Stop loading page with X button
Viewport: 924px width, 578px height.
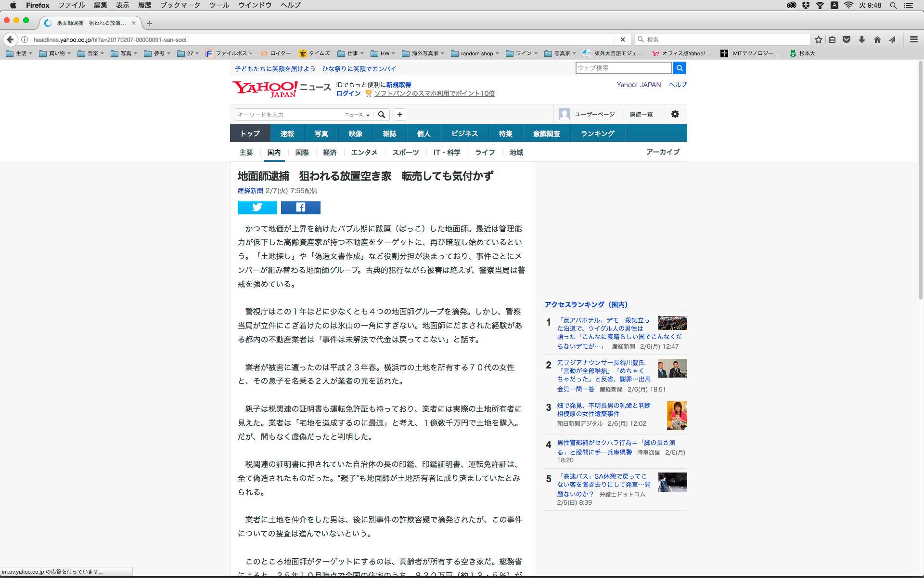tap(622, 39)
